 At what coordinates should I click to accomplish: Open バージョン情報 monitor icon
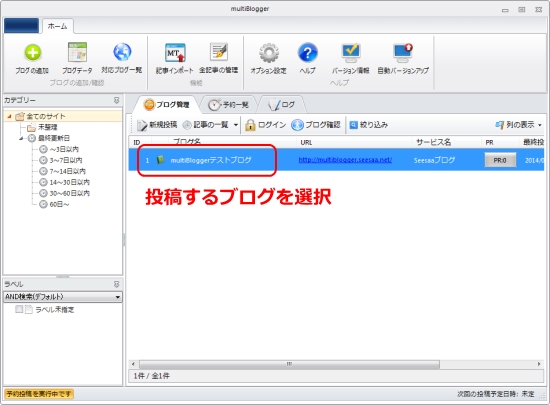tap(350, 52)
